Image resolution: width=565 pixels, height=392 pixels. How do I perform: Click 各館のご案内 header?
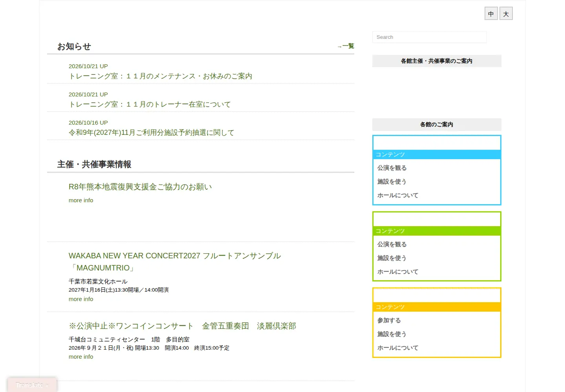pyautogui.click(x=437, y=125)
